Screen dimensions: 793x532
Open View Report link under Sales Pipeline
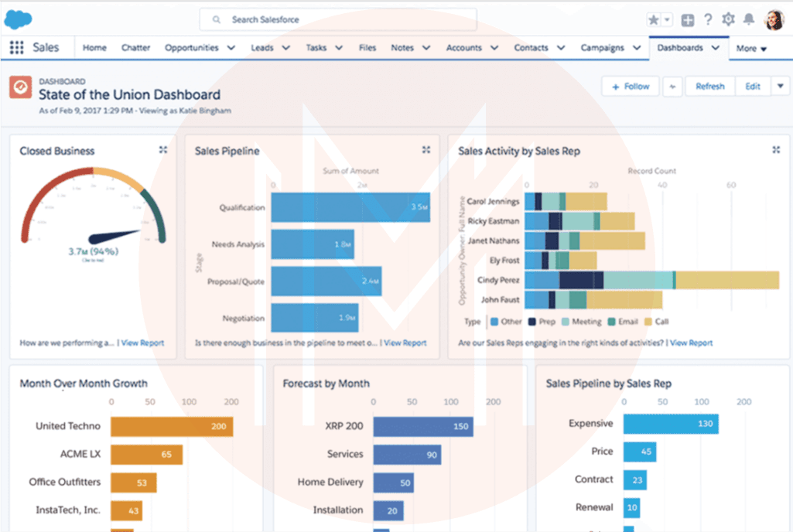point(405,343)
